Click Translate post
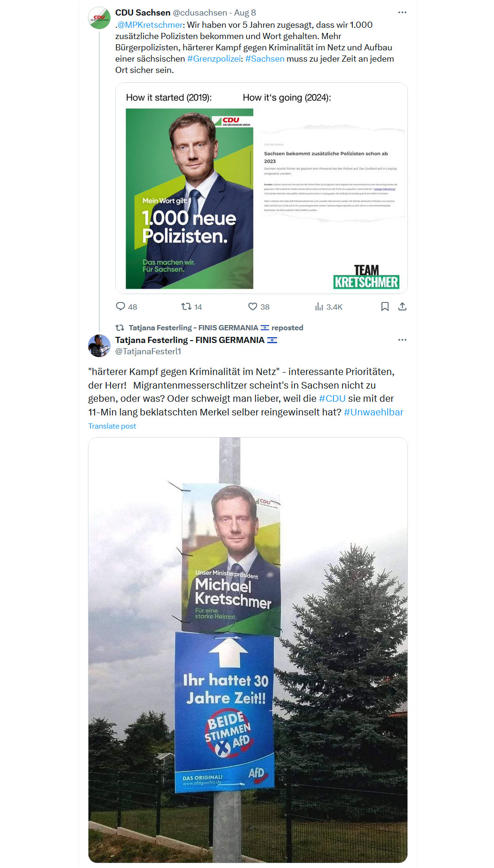494x868 pixels. pos(112,426)
